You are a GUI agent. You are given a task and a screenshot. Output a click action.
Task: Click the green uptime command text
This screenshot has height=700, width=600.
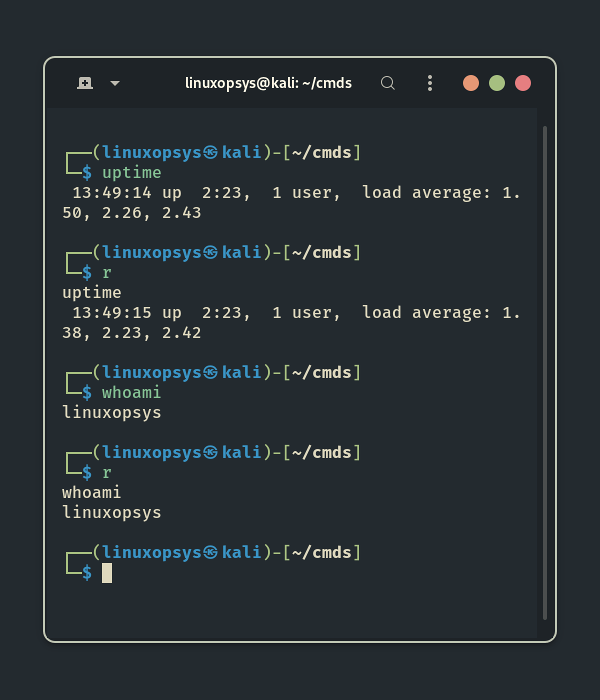coord(131,173)
